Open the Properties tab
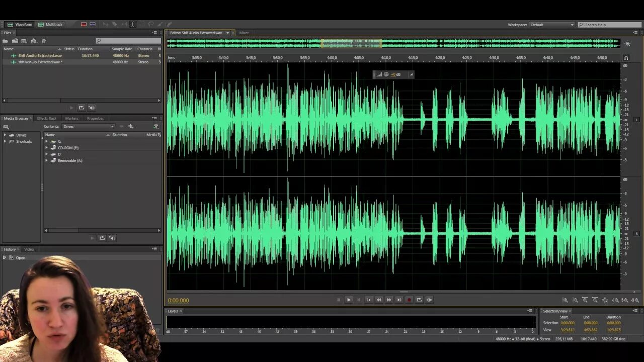Viewport: 644px width, 362px height. click(96, 118)
